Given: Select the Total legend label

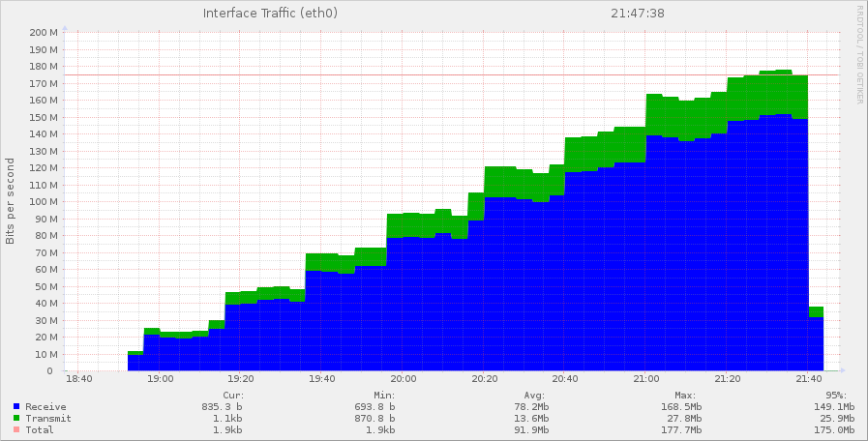Looking at the screenshot, I should (40, 430).
